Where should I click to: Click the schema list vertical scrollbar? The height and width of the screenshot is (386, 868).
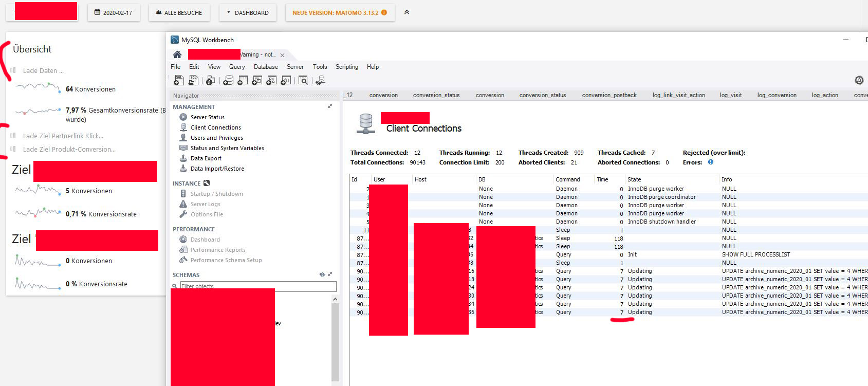[335, 338]
